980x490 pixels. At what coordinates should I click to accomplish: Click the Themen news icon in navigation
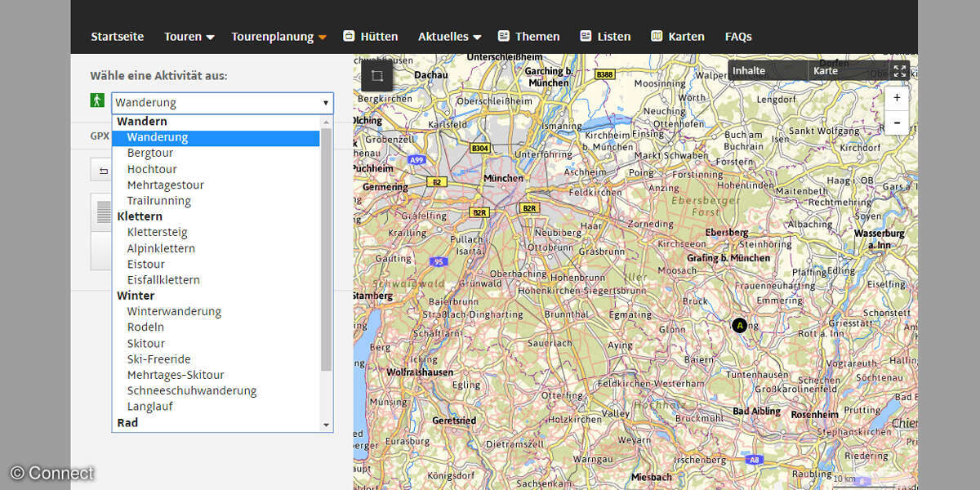pyautogui.click(x=504, y=36)
